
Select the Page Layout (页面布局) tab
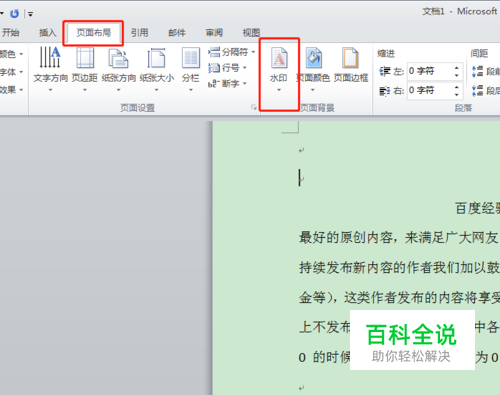[x=93, y=33]
